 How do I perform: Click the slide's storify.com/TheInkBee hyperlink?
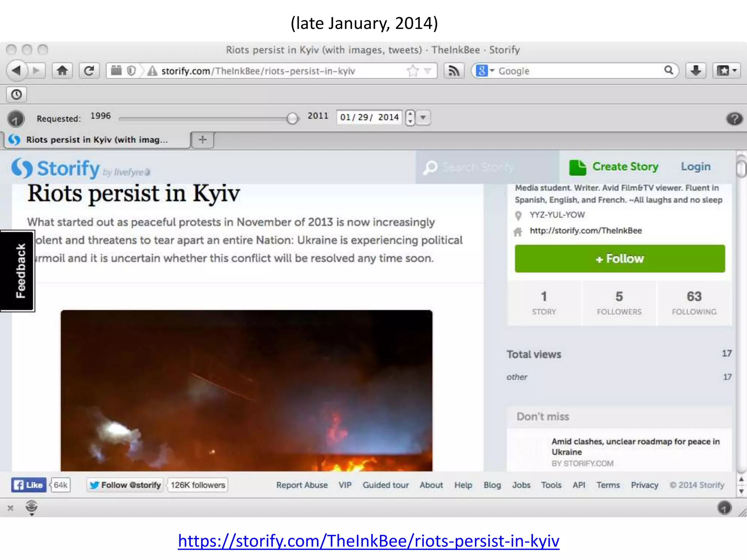(368, 541)
